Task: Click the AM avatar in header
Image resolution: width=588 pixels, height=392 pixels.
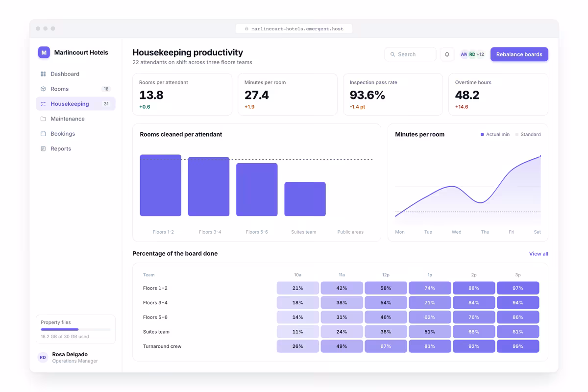Action: coord(464,54)
